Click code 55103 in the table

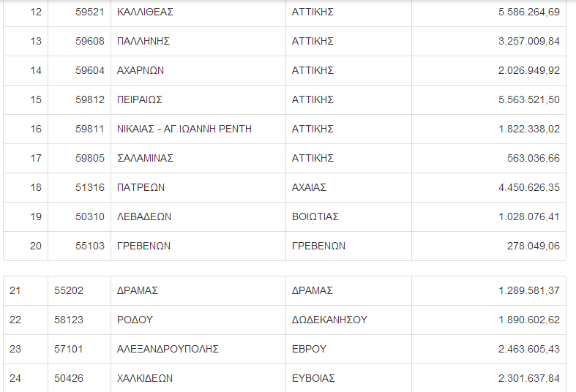pyautogui.click(x=90, y=246)
